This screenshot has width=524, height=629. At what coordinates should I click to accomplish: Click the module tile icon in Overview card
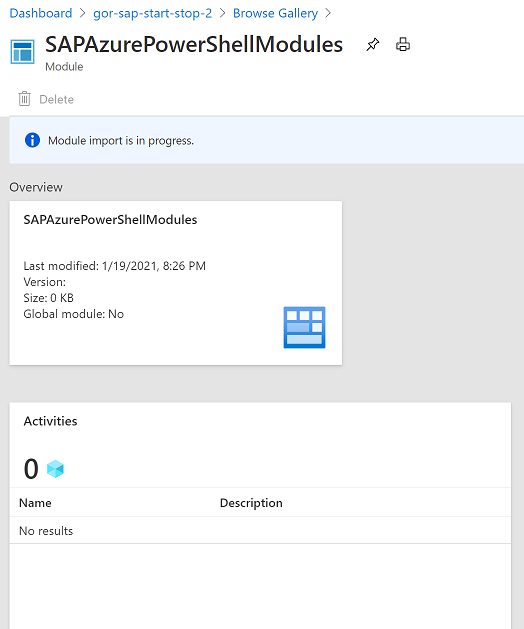[304, 327]
